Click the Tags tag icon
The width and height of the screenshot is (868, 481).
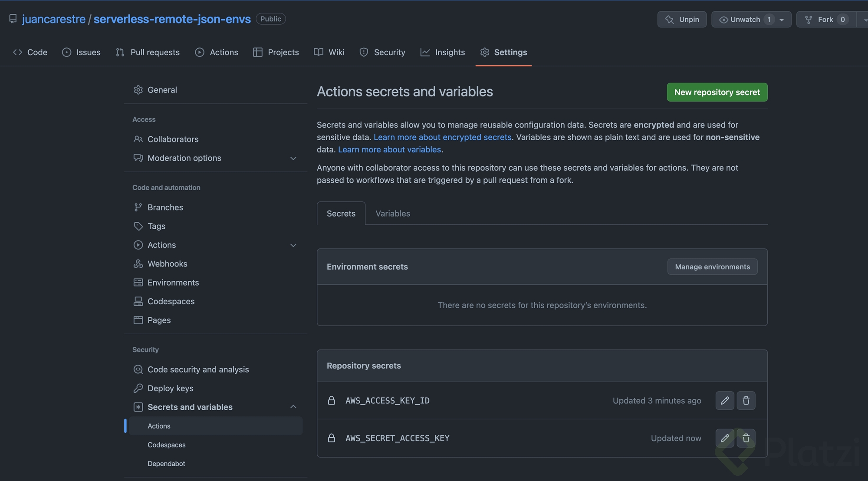pyautogui.click(x=138, y=226)
